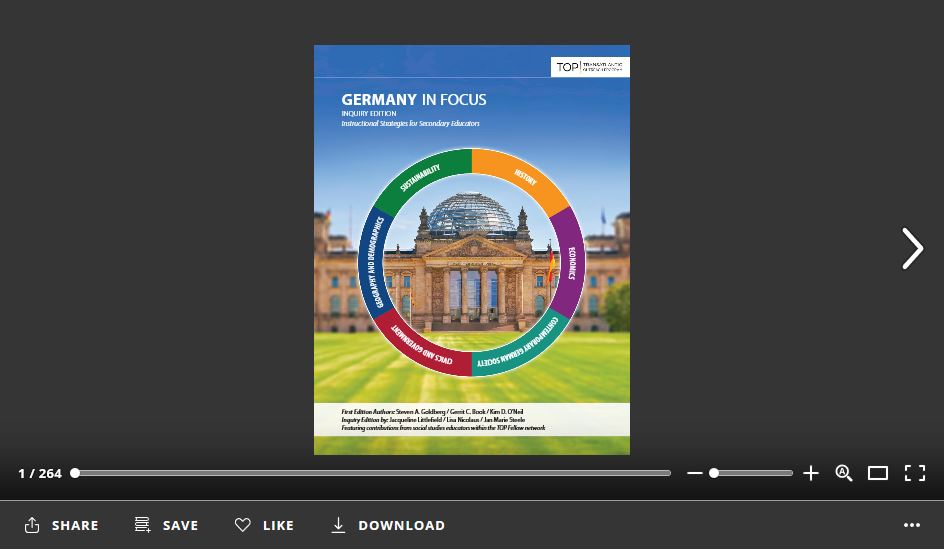Click the zoom in plus icon
The image size is (944, 549).
811,473
